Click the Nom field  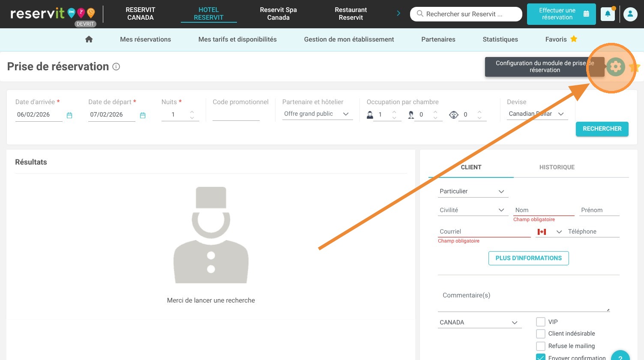(544, 210)
